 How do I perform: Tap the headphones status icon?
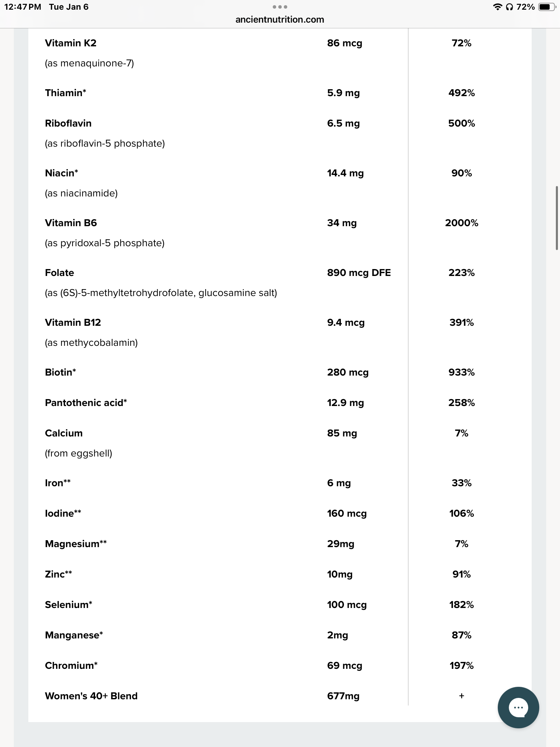pyautogui.click(x=509, y=7)
